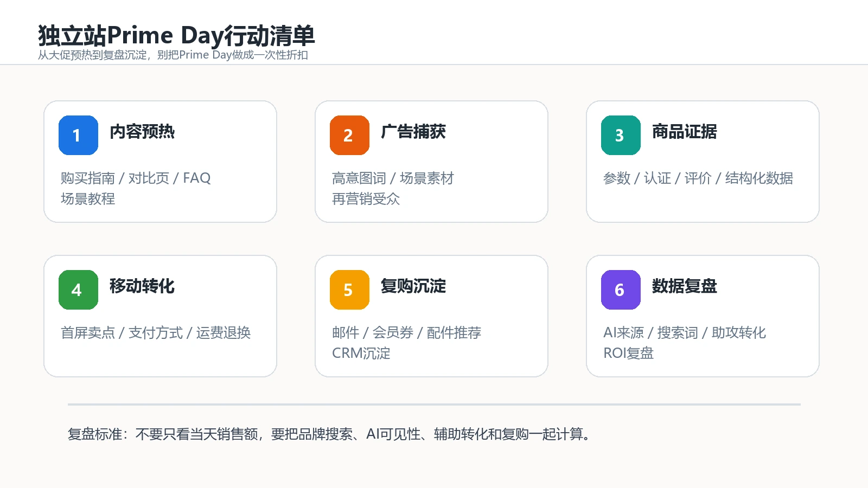868x488 pixels.
Task: Click the heading 商品证据
Action: pos(685,132)
